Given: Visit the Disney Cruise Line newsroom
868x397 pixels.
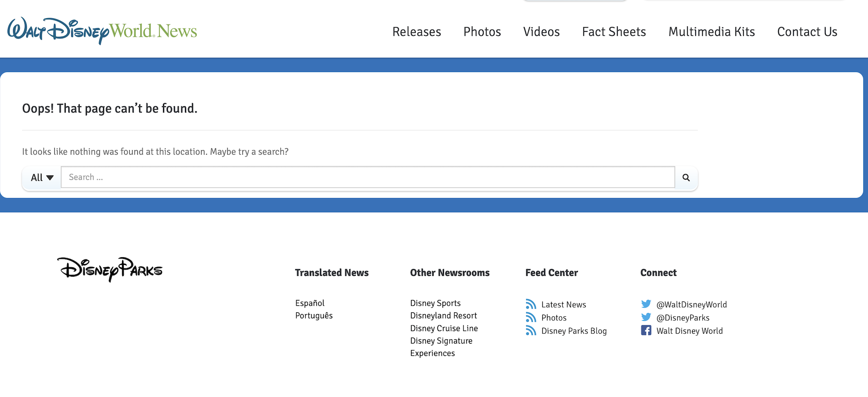Looking at the screenshot, I should [444, 328].
